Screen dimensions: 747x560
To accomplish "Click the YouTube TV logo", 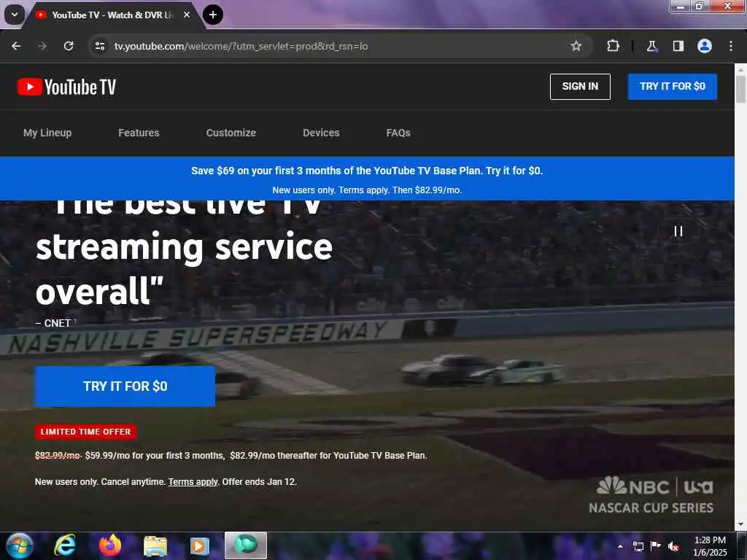I will click(x=66, y=87).
